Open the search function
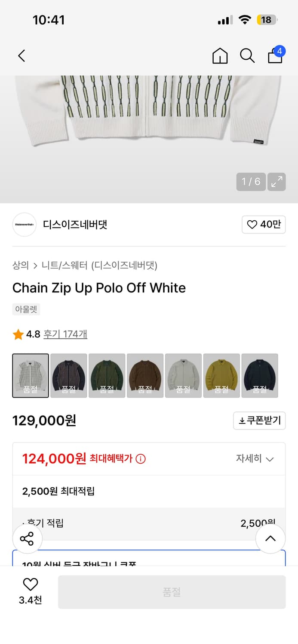Image resolution: width=298 pixels, height=644 pixels. pyautogui.click(x=247, y=55)
